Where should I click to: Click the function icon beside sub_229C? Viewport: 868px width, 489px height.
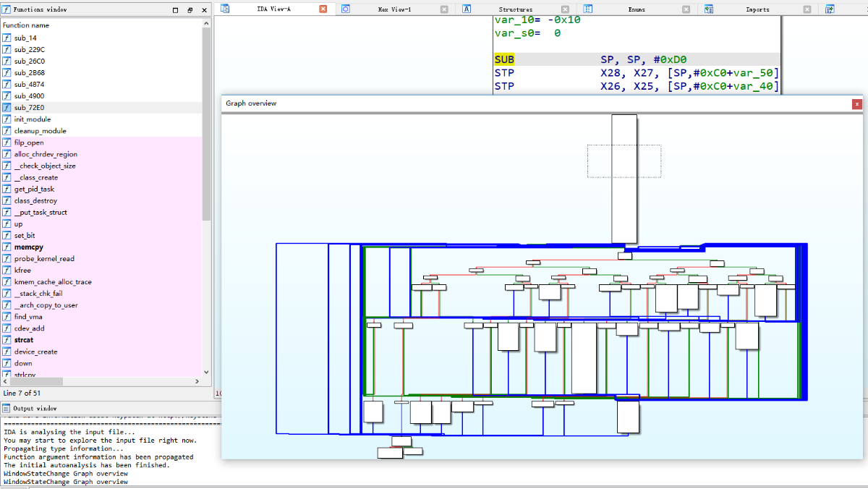pyautogui.click(x=7, y=50)
